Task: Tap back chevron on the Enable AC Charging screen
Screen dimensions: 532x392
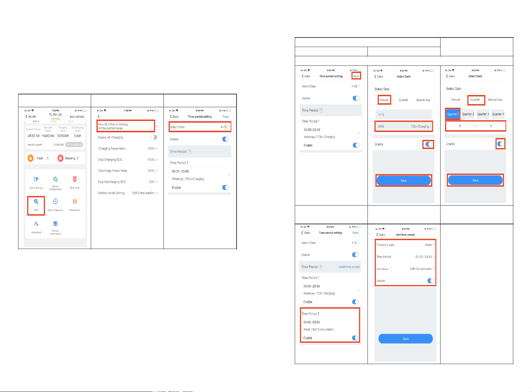Action: point(99,116)
